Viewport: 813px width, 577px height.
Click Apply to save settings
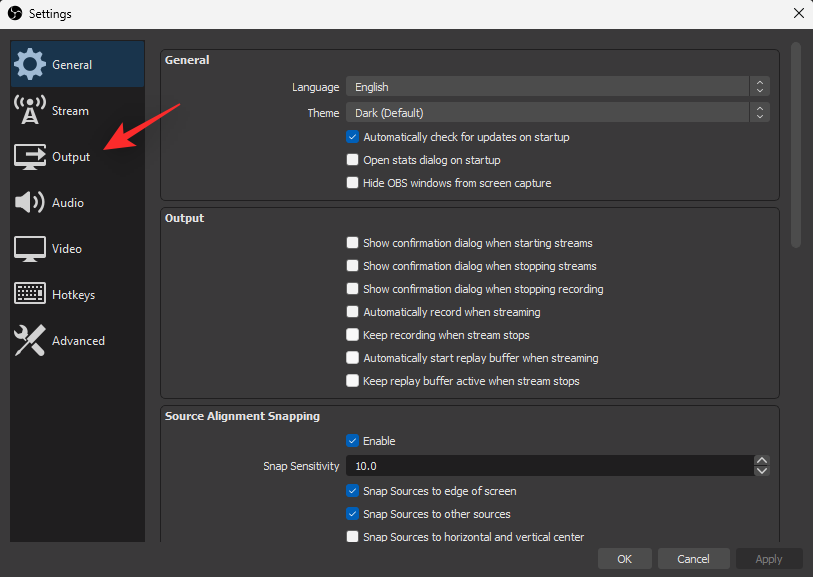pos(768,558)
